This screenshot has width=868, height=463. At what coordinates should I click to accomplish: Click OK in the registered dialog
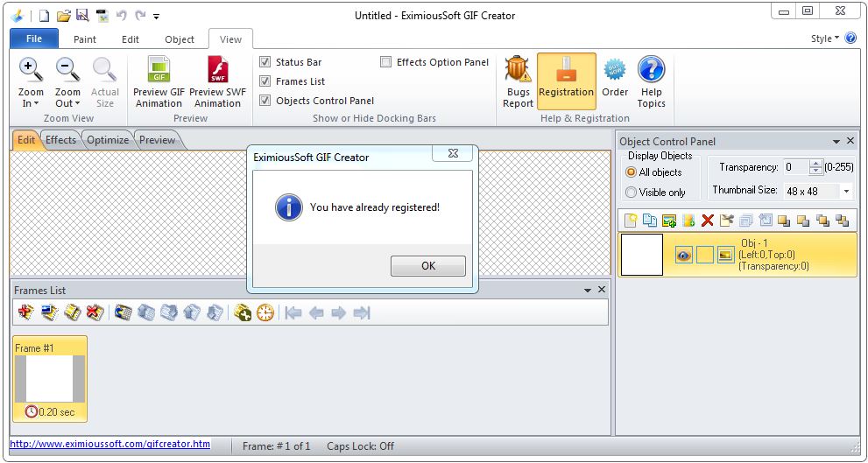pos(428,265)
